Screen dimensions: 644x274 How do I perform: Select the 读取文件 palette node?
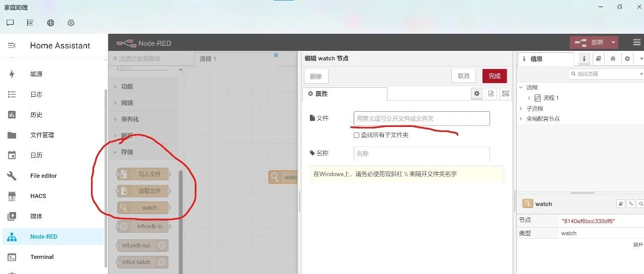click(x=143, y=191)
